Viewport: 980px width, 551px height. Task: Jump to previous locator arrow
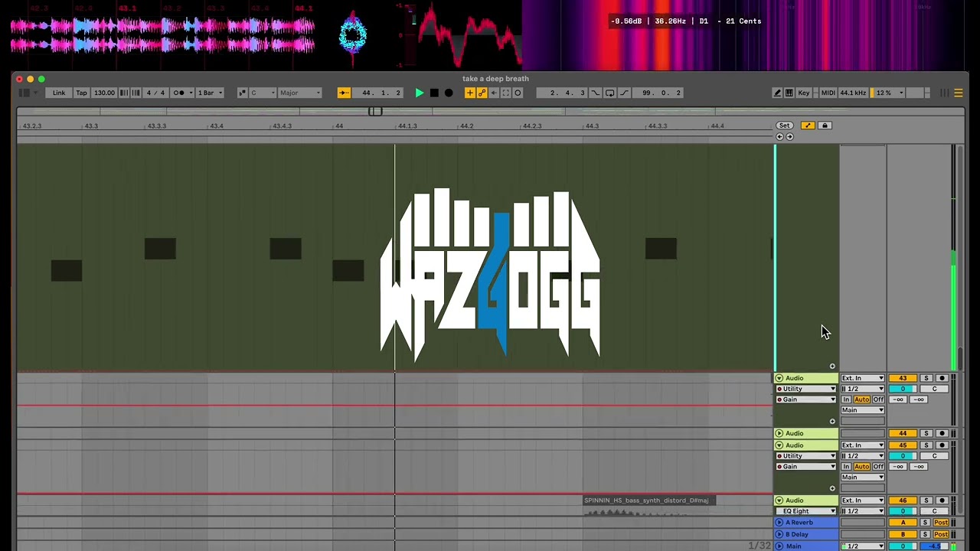[x=779, y=137]
